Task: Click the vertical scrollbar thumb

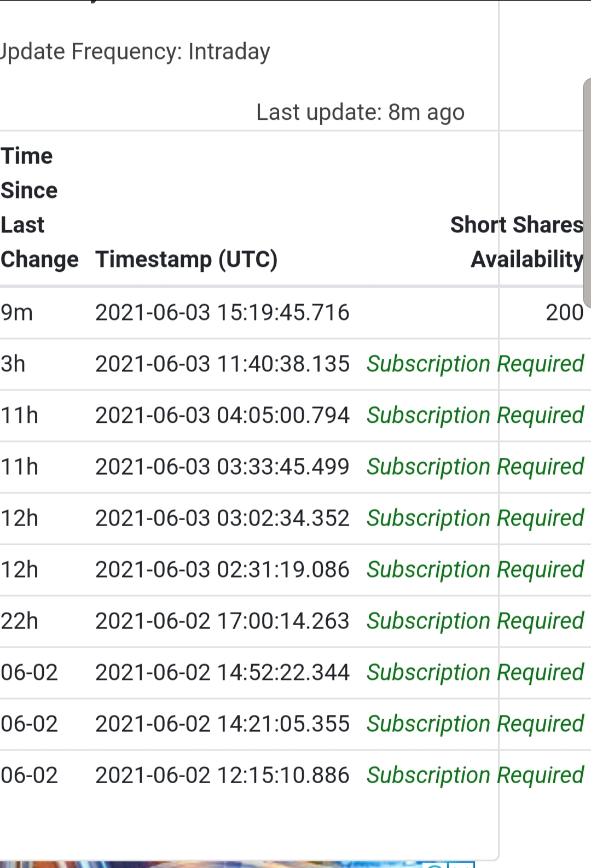Action: click(x=587, y=193)
